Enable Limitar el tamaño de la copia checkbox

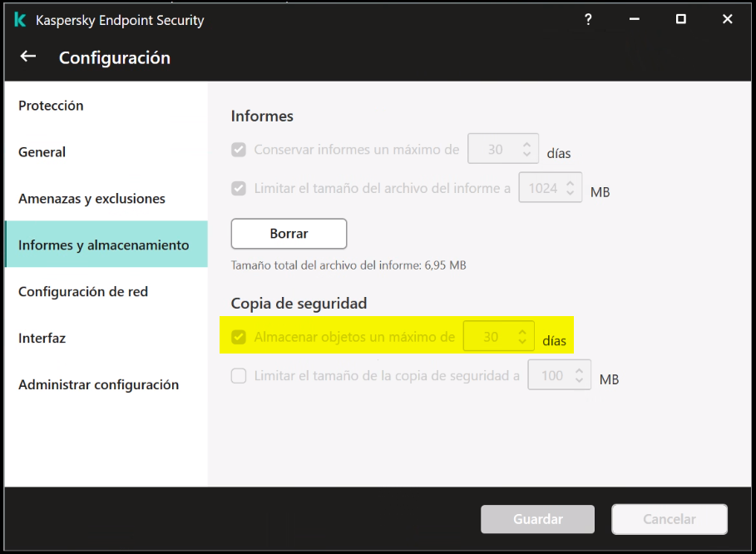[239, 376]
